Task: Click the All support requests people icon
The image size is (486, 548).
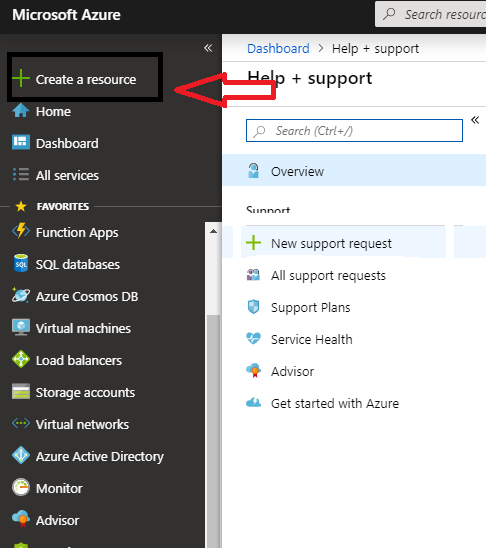Action: 253,275
